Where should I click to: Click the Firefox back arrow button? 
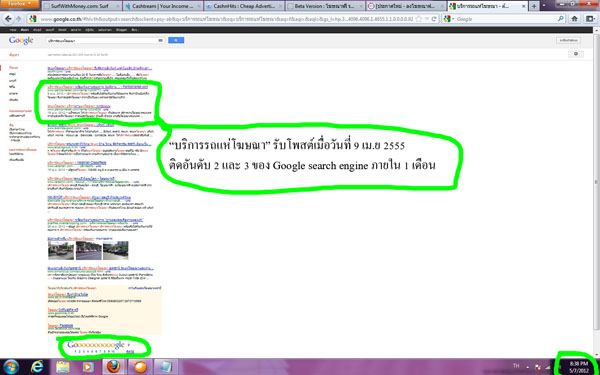[8, 19]
